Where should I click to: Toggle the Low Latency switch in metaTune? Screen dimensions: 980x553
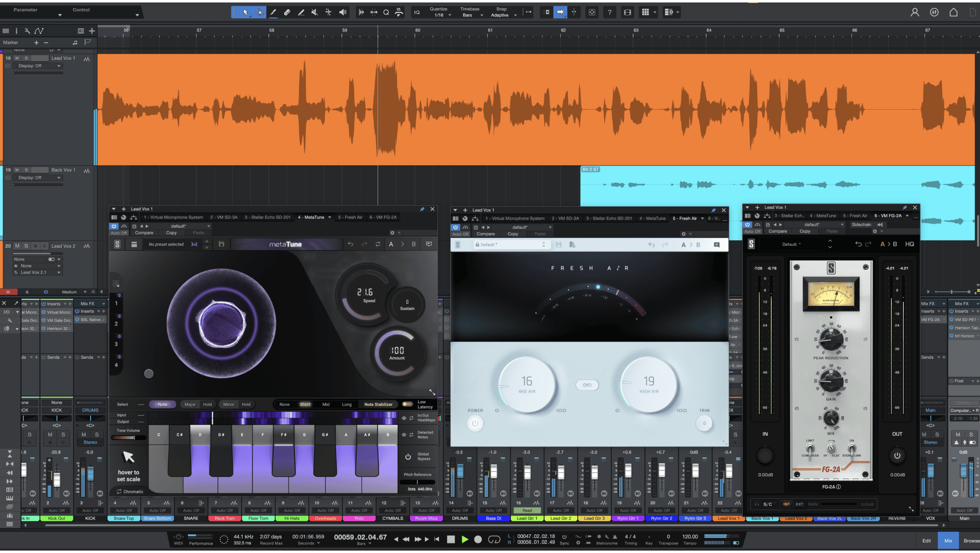click(407, 404)
